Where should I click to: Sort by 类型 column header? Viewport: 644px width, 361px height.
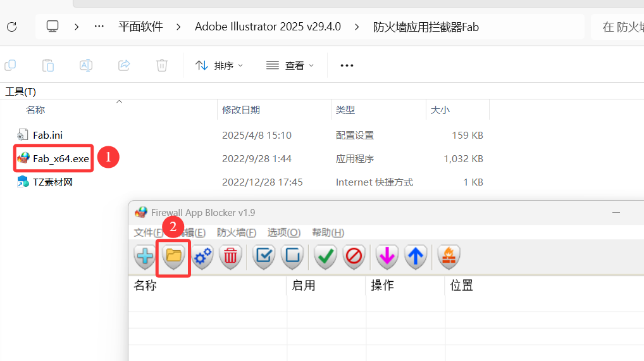coord(345,110)
